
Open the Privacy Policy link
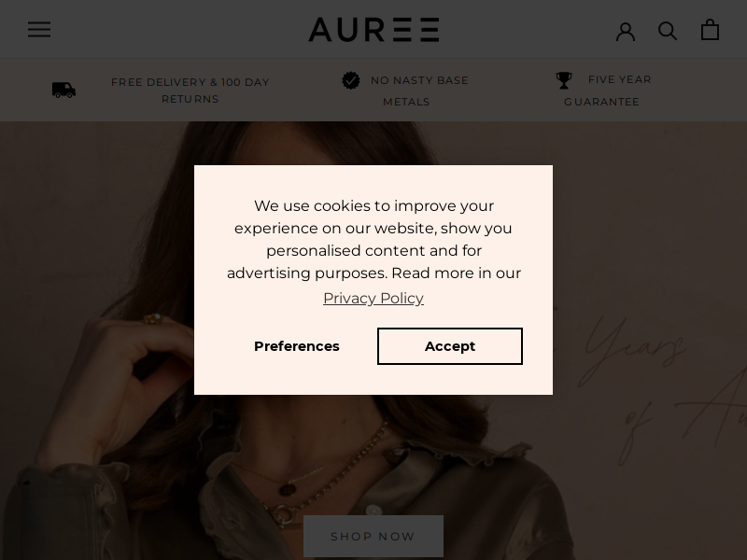373,298
